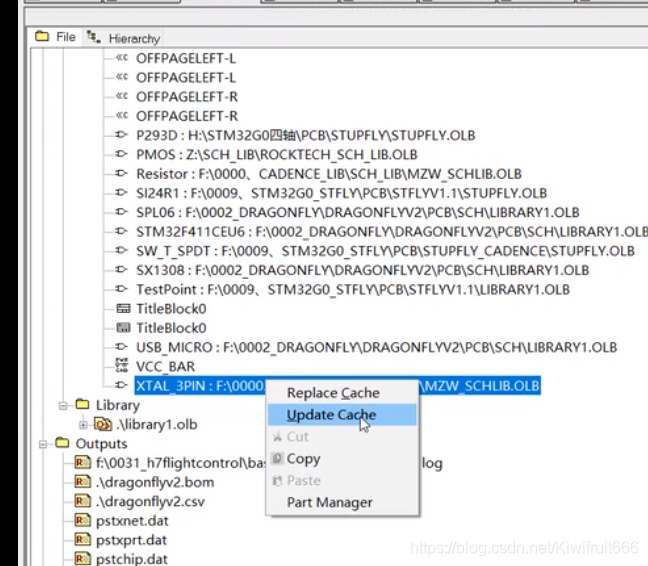Collapse the Library folder node
648x566 pixels.
(64, 405)
